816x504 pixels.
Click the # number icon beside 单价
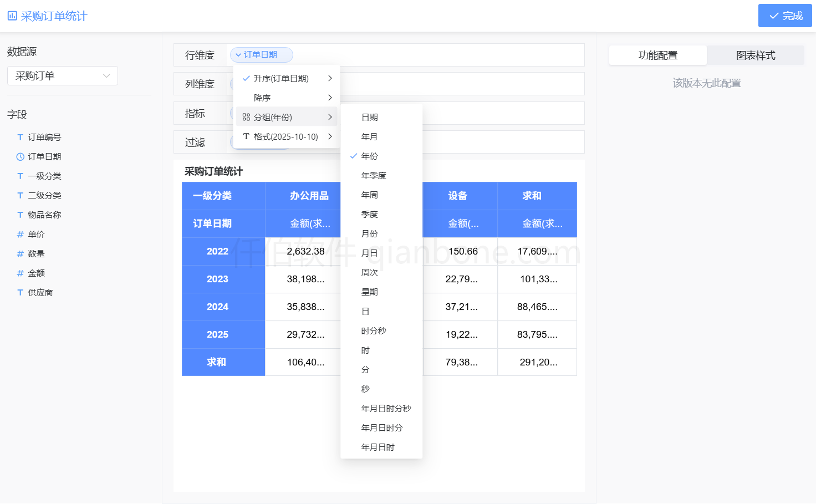[x=20, y=234]
